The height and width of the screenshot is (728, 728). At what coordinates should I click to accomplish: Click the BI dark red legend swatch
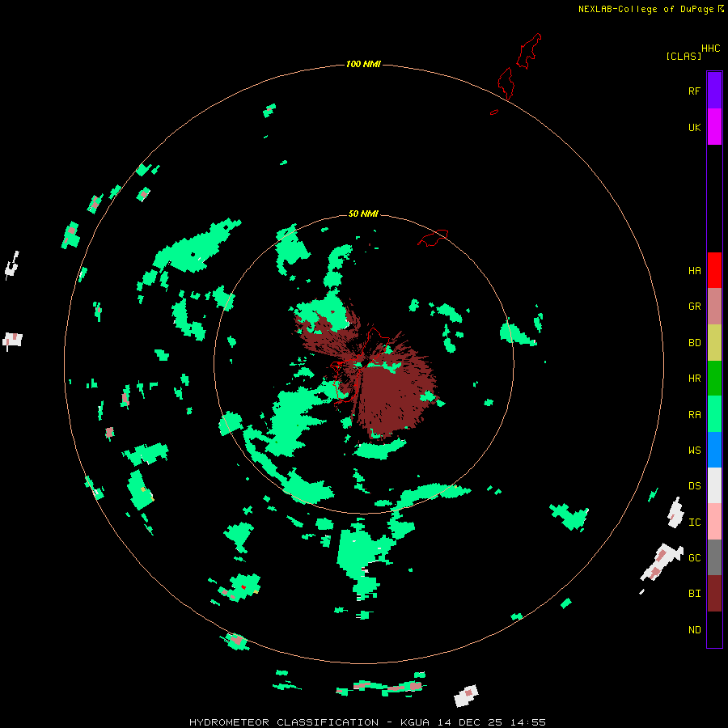714,594
